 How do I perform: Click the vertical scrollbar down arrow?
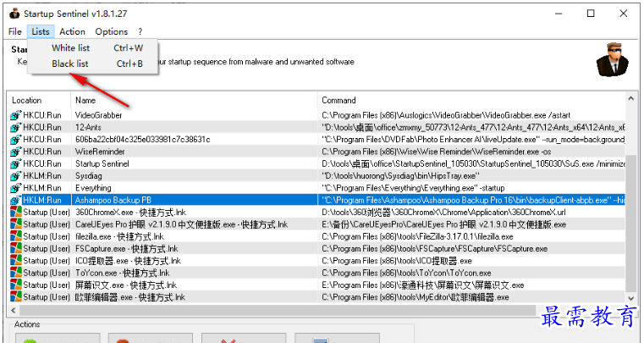point(630,298)
